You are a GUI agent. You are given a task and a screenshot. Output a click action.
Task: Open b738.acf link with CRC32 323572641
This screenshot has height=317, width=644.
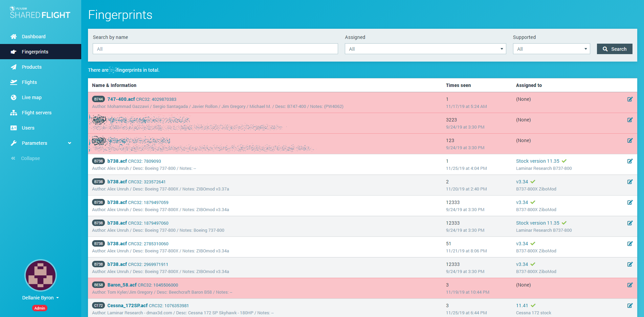pyautogui.click(x=117, y=182)
